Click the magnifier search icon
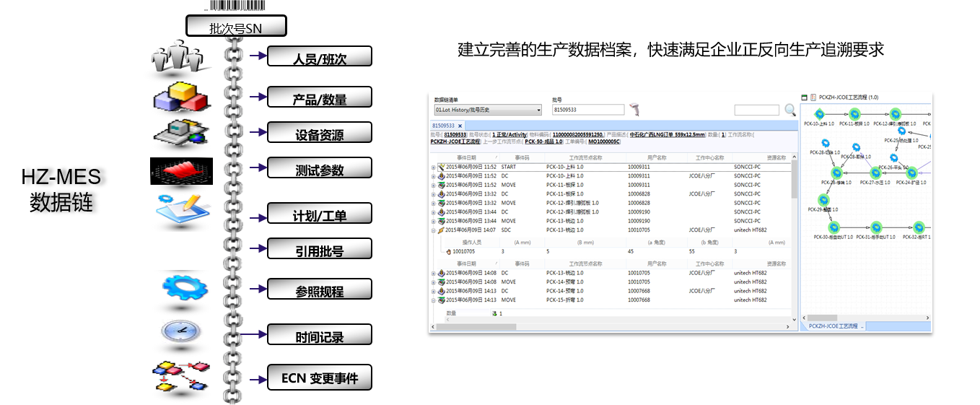Screen dimensions: 980x405 (x=790, y=110)
